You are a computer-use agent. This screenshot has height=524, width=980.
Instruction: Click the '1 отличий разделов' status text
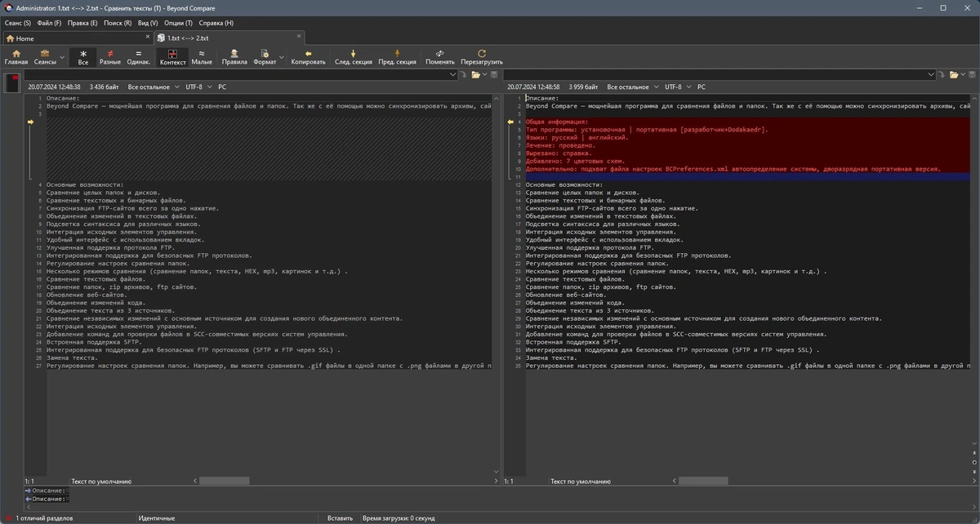click(x=44, y=518)
